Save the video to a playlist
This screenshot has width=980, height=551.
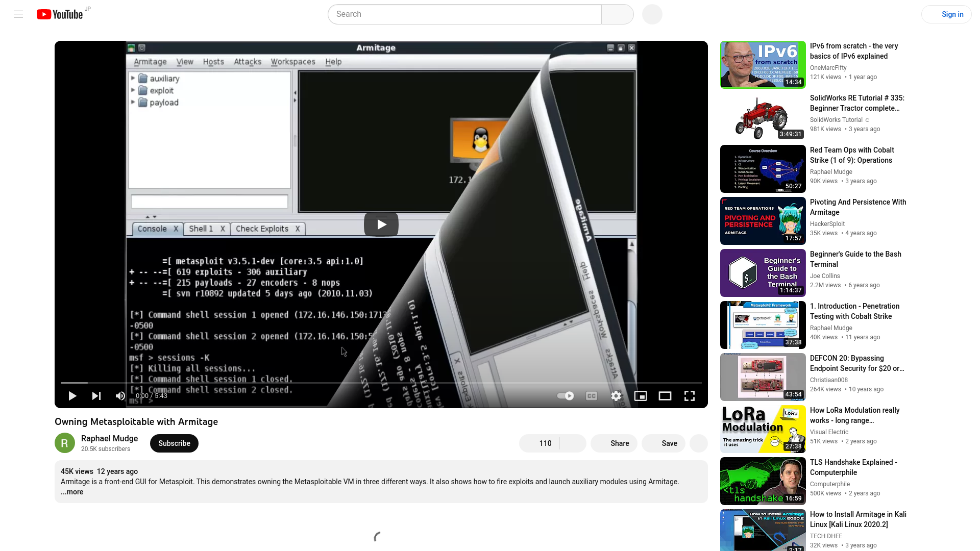click(x=664, y=443)
